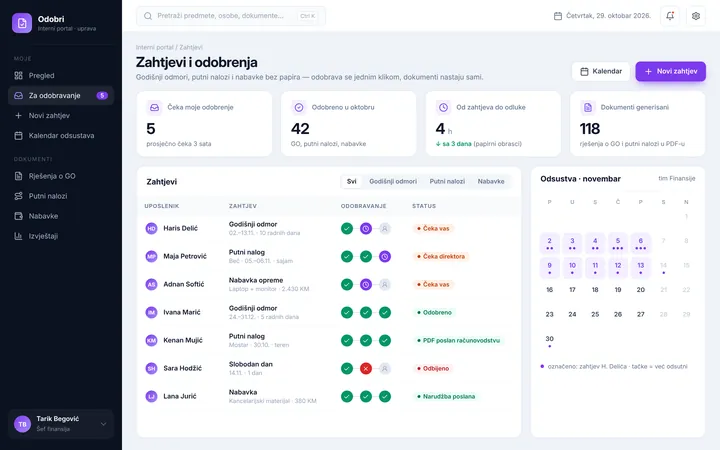Click the Čeka vas status in Haris Delić row
Viewport: 720px width, 450px height.
click(x=433, y=228)
